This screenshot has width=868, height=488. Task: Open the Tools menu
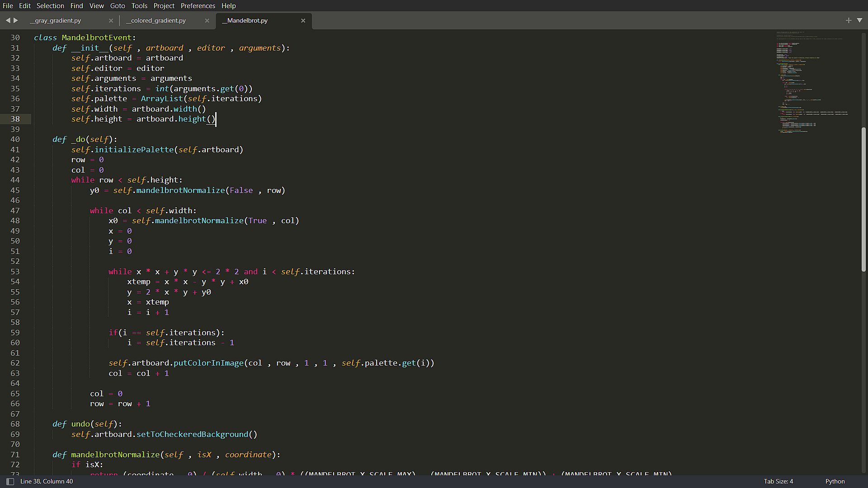[x=139, y=5]
